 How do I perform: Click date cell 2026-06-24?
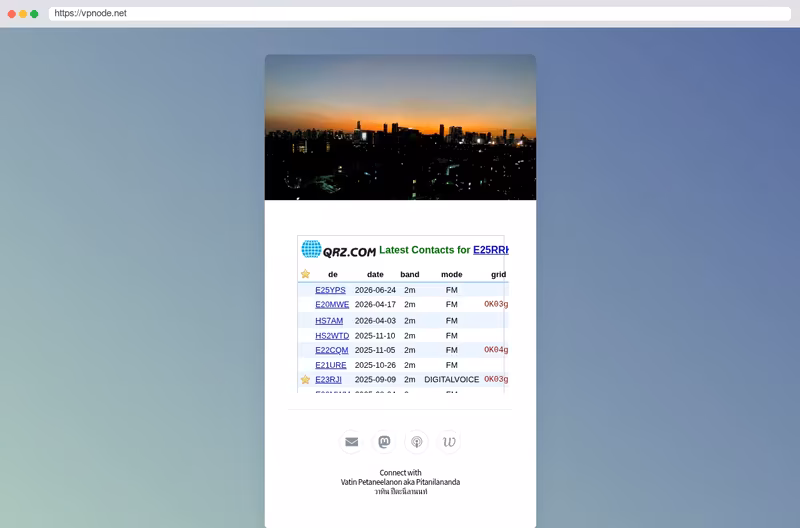pos(375,290)
